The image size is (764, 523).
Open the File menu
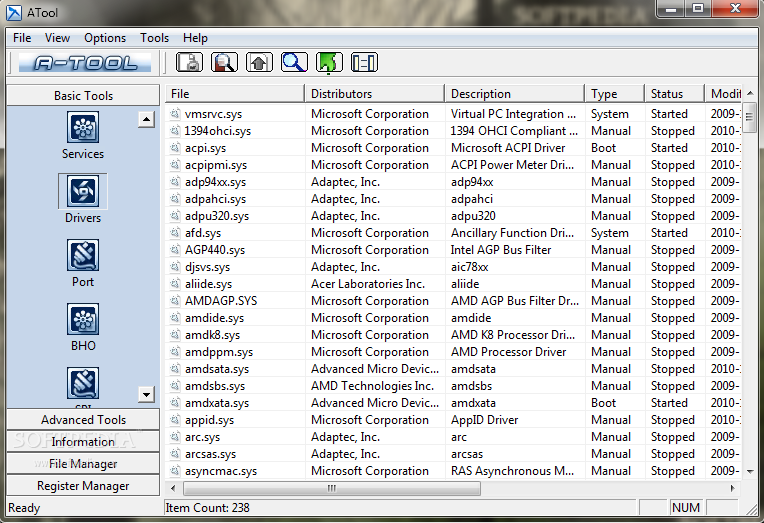point(22,38)
